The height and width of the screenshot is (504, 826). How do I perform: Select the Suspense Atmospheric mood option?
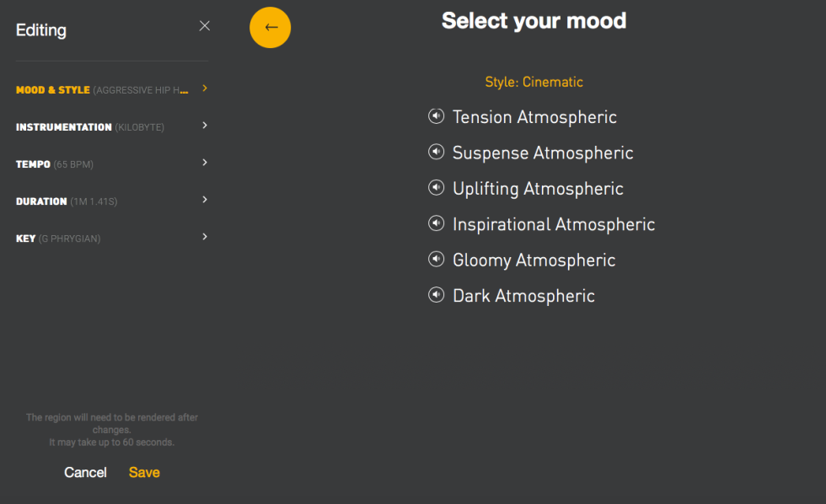point(543,152)
